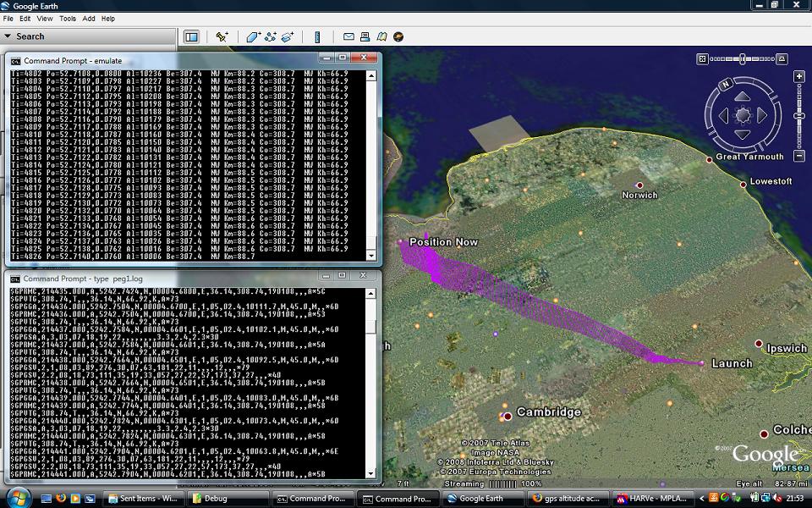Select the Cambridge city label on map
Viewport: 812px width, 508px height.
click(x=548, y=412)
